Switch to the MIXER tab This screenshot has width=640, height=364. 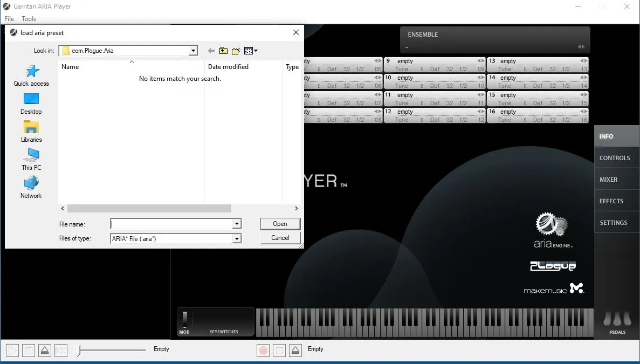click(608, 180)
